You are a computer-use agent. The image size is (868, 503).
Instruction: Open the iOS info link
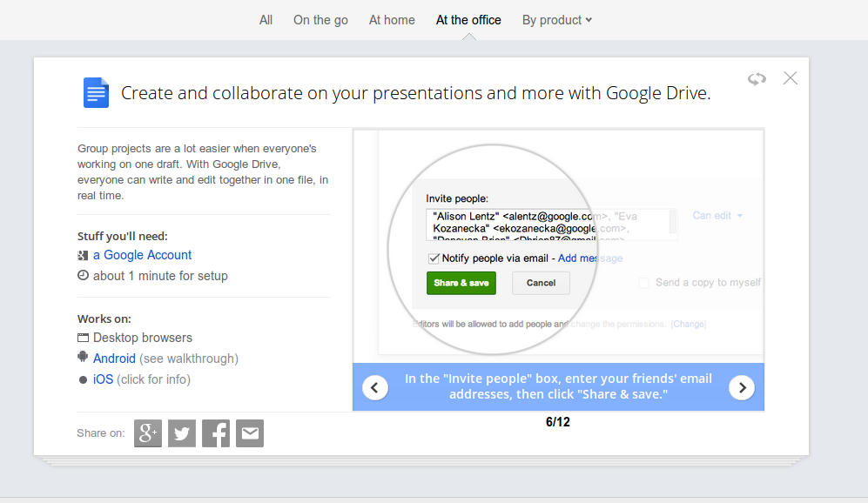tap(103, 379)
